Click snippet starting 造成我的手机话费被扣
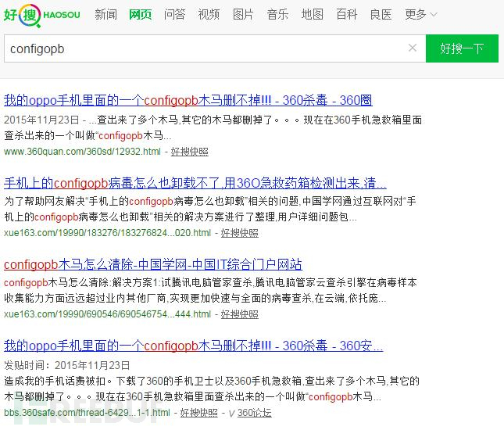The image size is (504, 430). point(212,389)
